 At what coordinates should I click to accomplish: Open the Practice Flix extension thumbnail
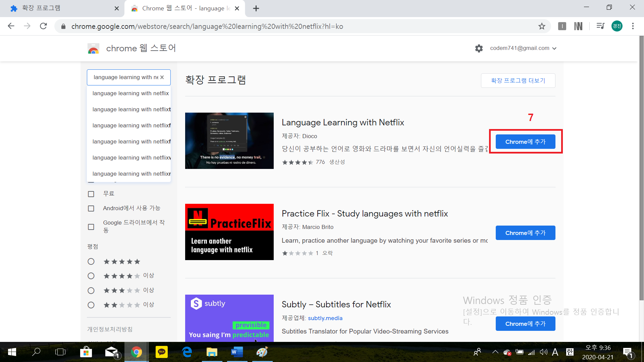[229, 232]
